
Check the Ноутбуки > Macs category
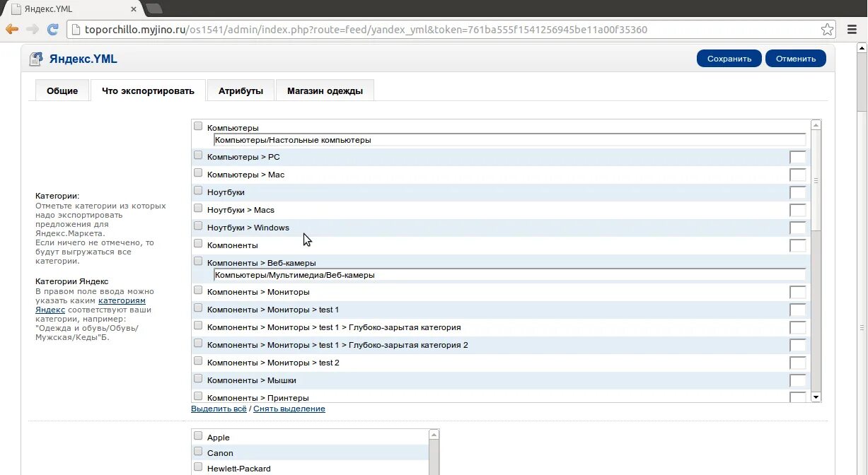(198, 209)
